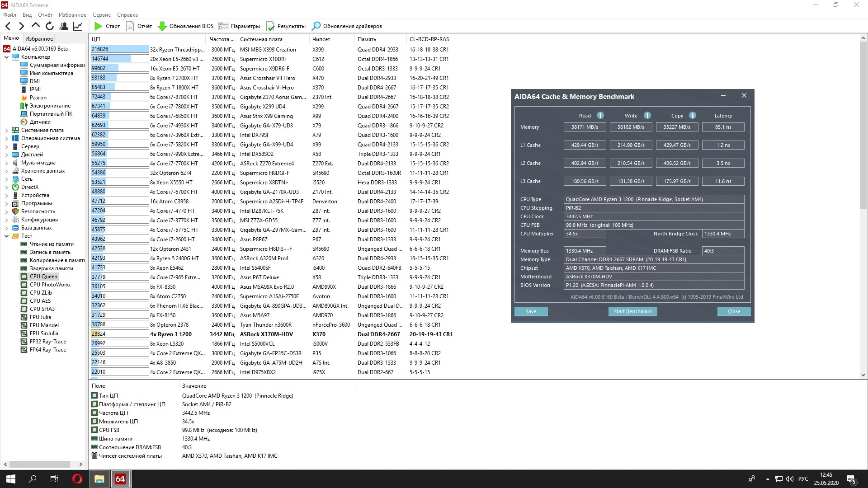The width and height of the screenshot is (868, 488).
Task: Open the Отчёт toolbar item
Action: tap(139, 26)
